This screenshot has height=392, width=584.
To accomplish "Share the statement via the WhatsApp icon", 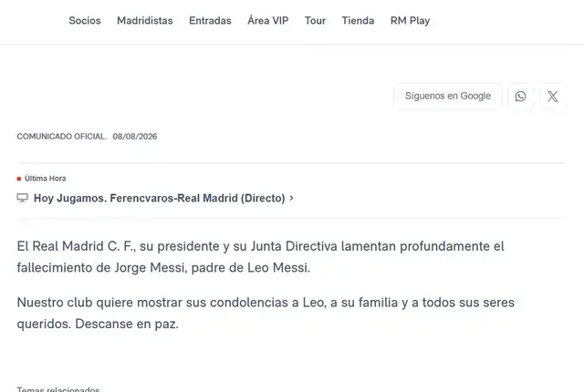I will (x=520, y=97).
